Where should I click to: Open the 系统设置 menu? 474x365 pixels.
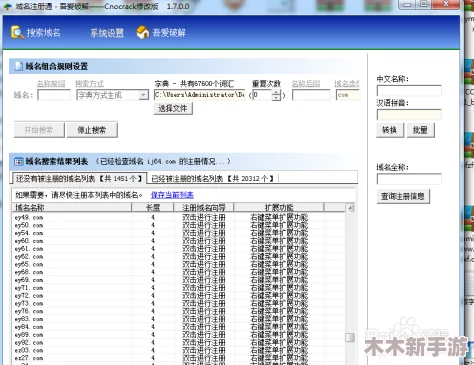point(107,33)
